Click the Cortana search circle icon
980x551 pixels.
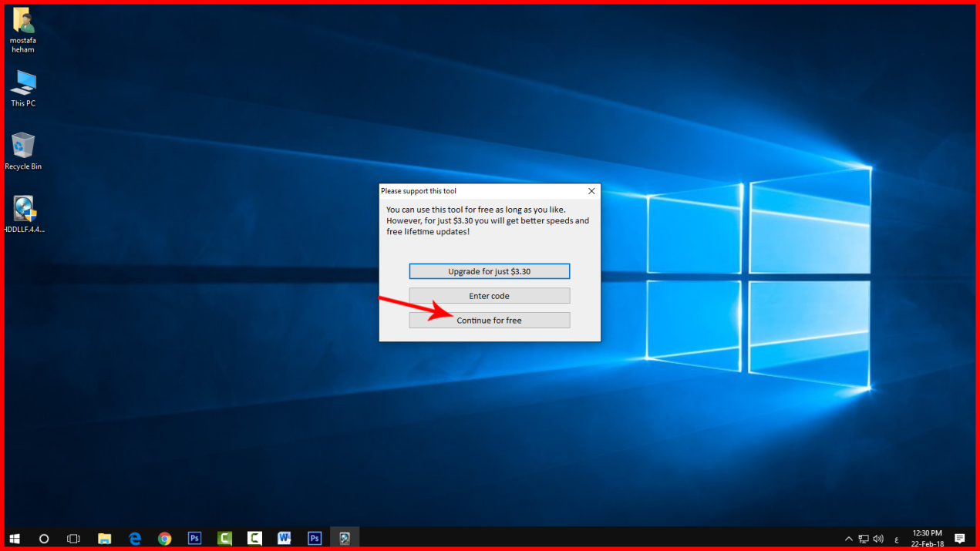[44, 539]
